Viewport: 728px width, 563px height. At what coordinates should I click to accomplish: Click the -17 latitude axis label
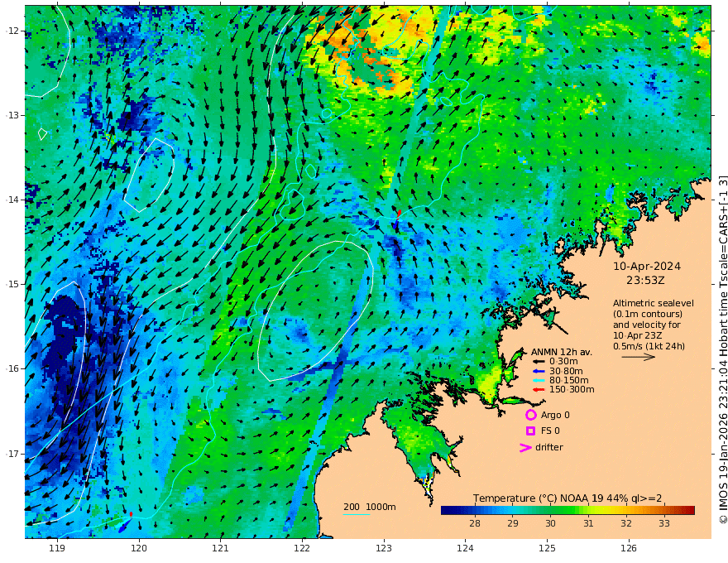tap(12, 454)
